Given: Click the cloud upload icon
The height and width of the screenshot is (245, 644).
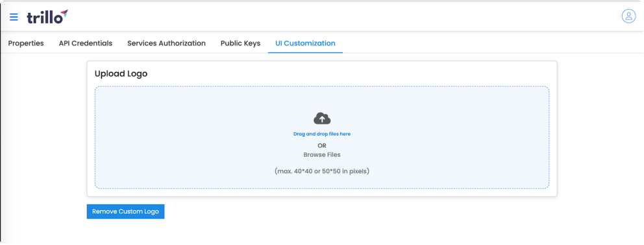Looking at the screenshot, I should (x=322, y=119).
